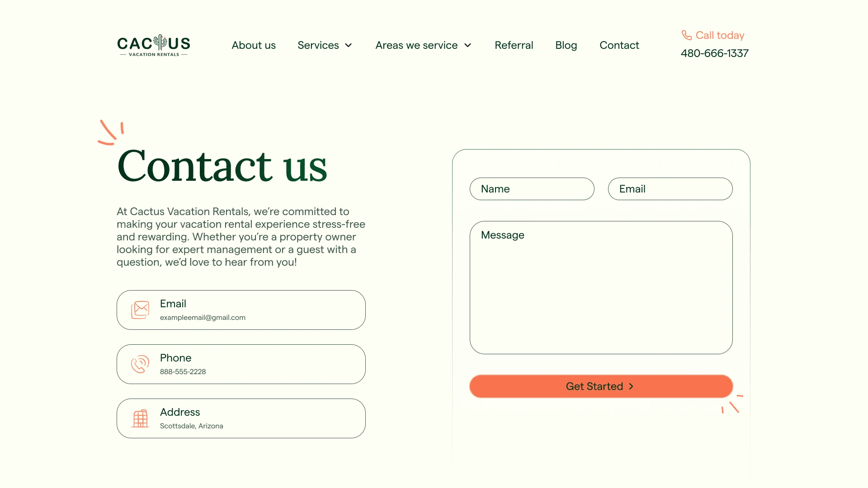Click the Contact navigation tab
The width and height of the screenshot is (868, 488).
(x=619, y=45)
